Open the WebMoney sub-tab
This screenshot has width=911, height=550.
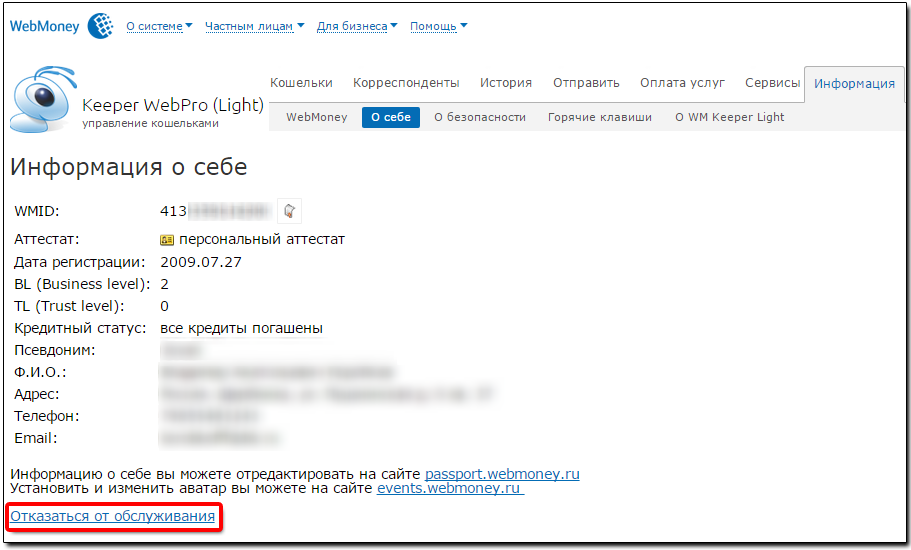[x=317, y=117]
